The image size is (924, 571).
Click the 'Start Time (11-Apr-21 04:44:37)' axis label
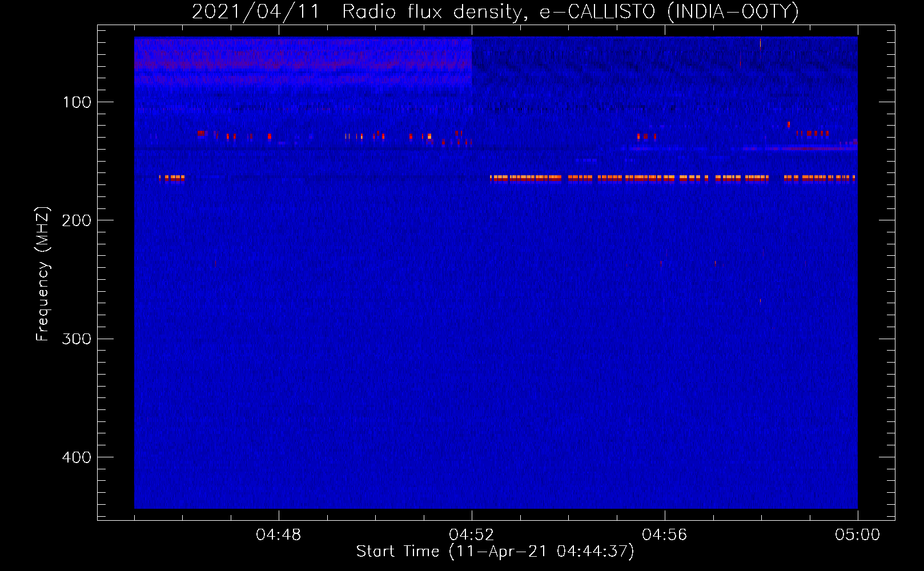click(495, 552)
